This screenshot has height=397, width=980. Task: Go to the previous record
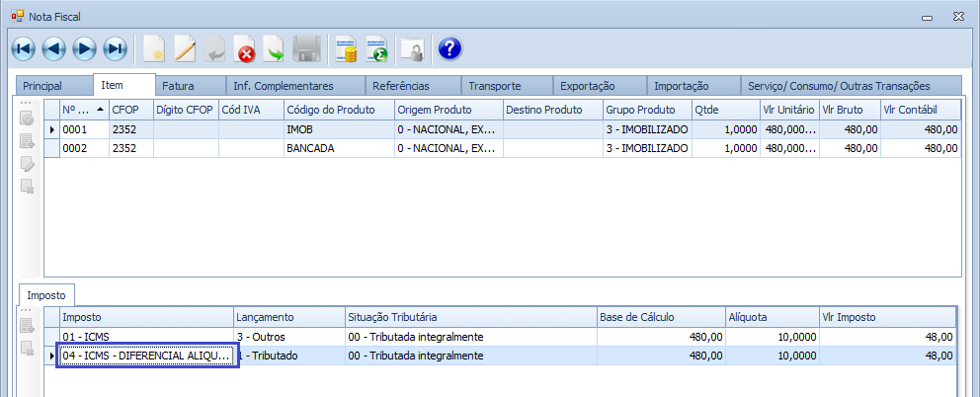click(54, 48)
